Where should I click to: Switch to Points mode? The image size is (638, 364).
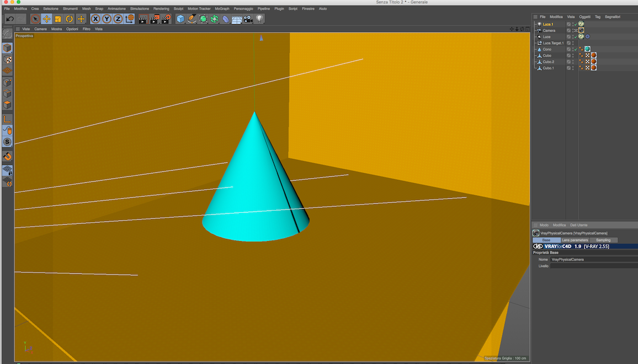[7, 82]
